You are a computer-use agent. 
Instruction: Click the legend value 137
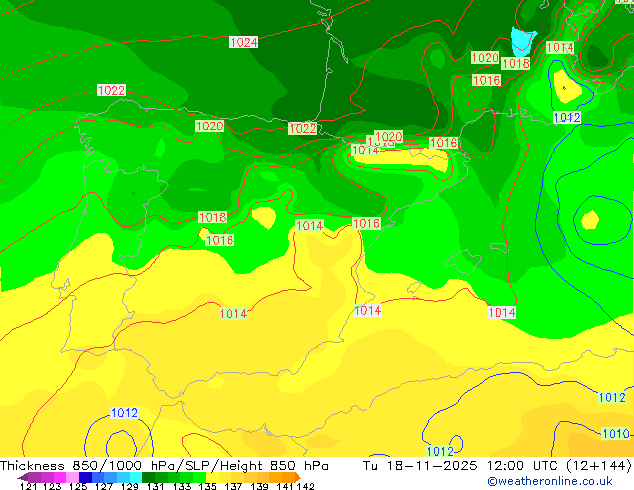(233, 486)
